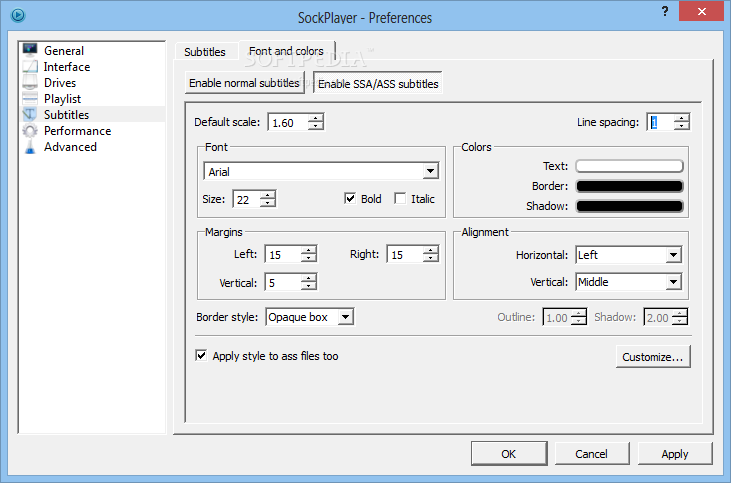This screenshot has height=483, width=731.
Task: Open the Interface preferences section
Action: click(67, 67)
